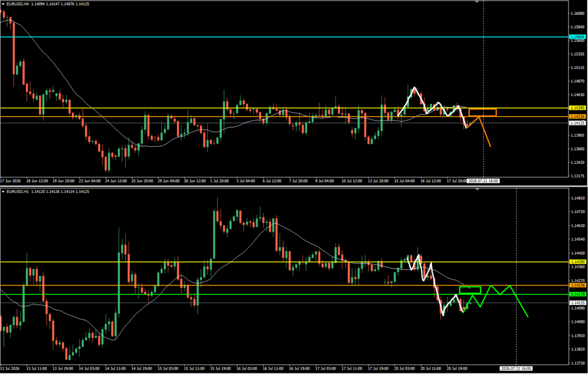The height and width of the screenshot is (374, 588).
Task: Select the green 1.14178 price label
Action: [x=578, y=295]
